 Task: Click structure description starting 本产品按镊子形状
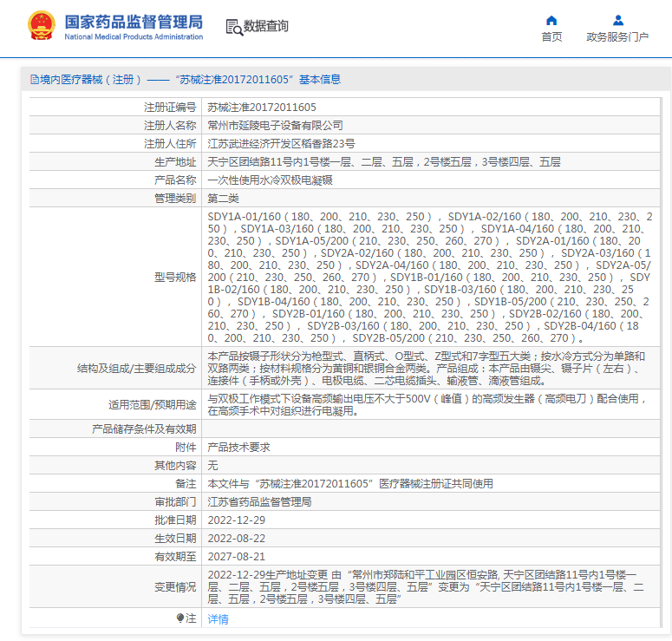point(427,369)
